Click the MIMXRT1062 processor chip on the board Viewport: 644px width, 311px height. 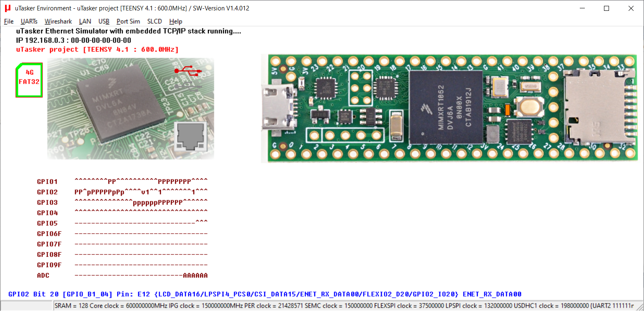point(446,107)
